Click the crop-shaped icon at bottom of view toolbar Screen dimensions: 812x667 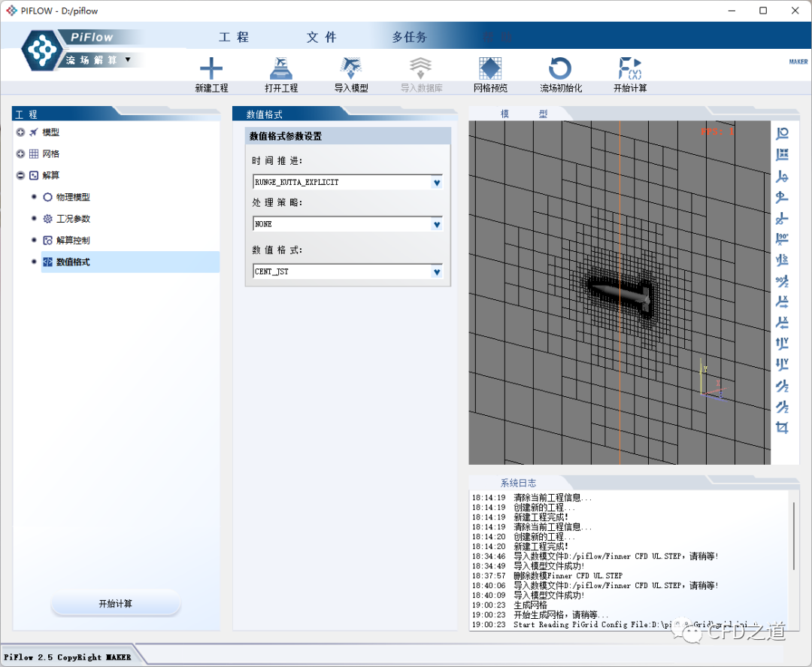point(782,428)
